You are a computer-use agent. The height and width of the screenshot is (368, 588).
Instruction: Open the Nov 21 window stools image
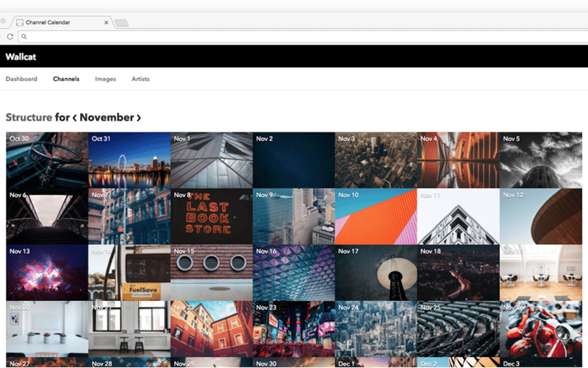pos(129,328)
